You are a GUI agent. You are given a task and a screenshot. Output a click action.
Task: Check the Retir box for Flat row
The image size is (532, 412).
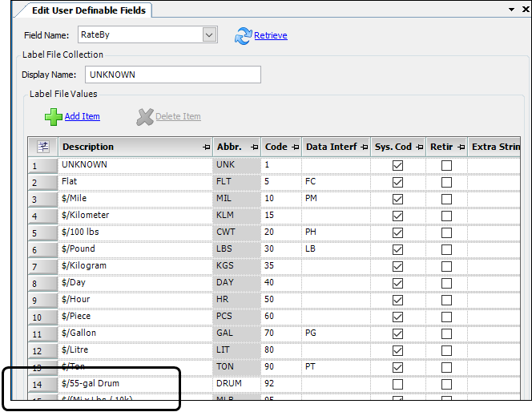point(446,182)
